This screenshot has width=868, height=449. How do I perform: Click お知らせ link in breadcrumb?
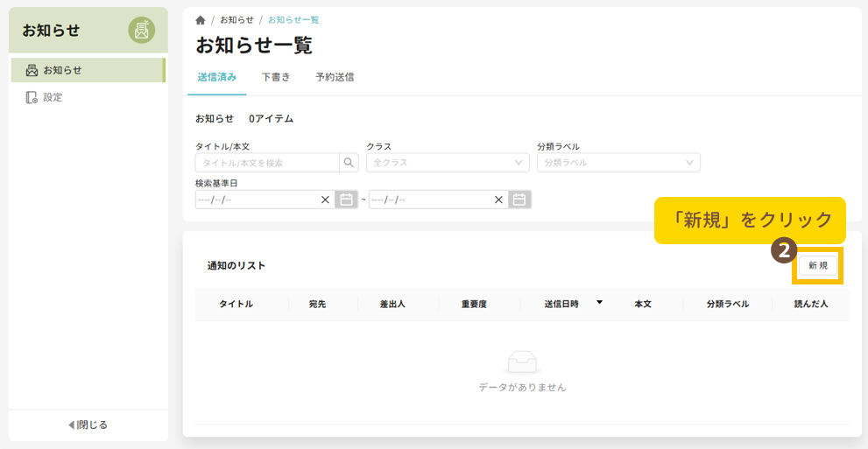point(235,19)
